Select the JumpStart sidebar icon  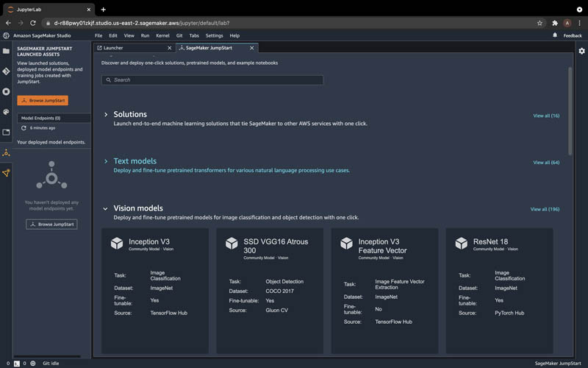(6, 153)
